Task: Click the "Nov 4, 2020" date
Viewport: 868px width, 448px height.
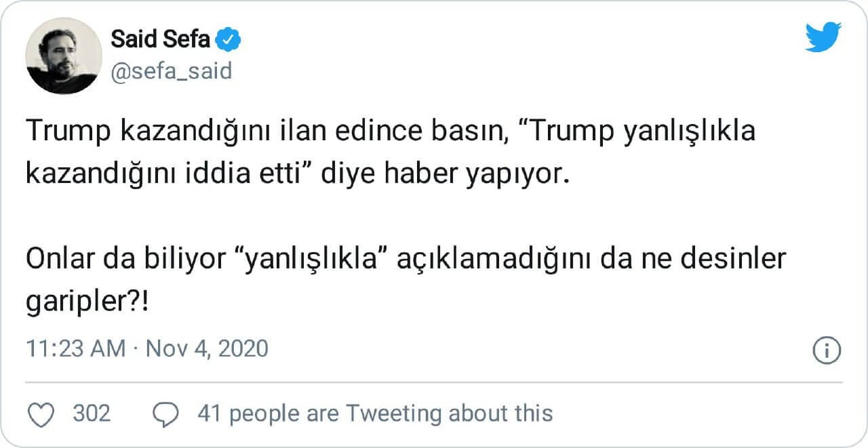Action: tap(207, 349)
